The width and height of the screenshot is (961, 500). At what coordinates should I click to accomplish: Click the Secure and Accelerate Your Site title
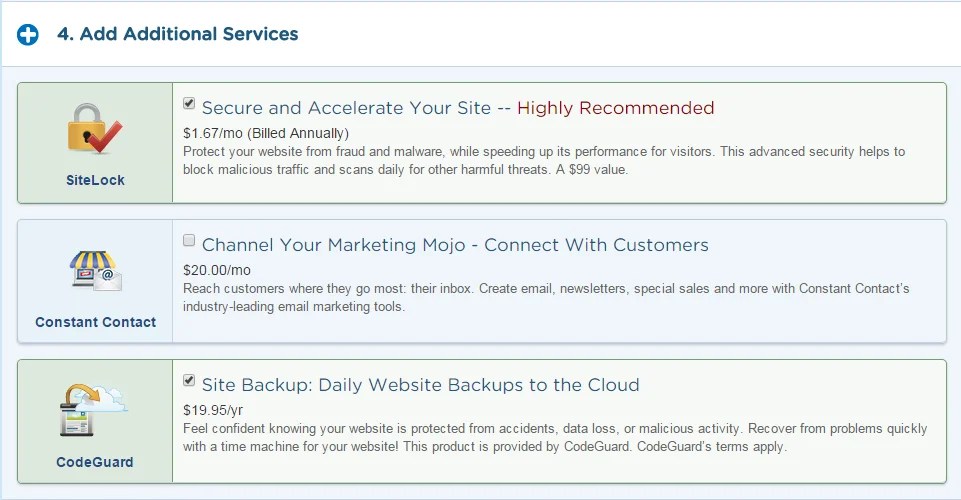point(346,108)
